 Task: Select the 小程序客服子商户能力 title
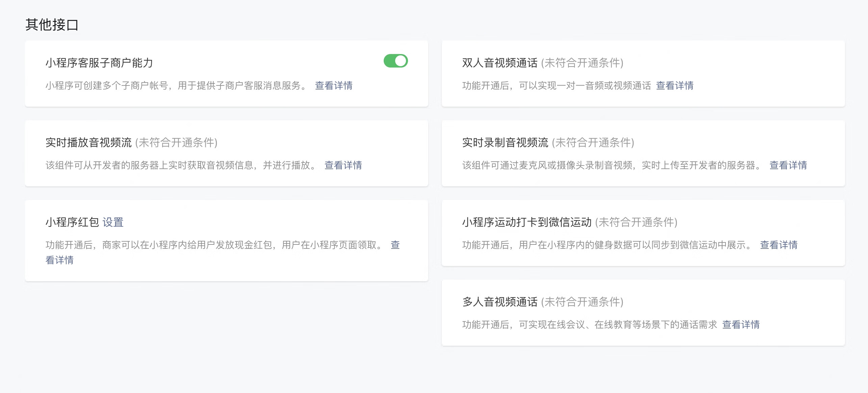pos(99,63)
